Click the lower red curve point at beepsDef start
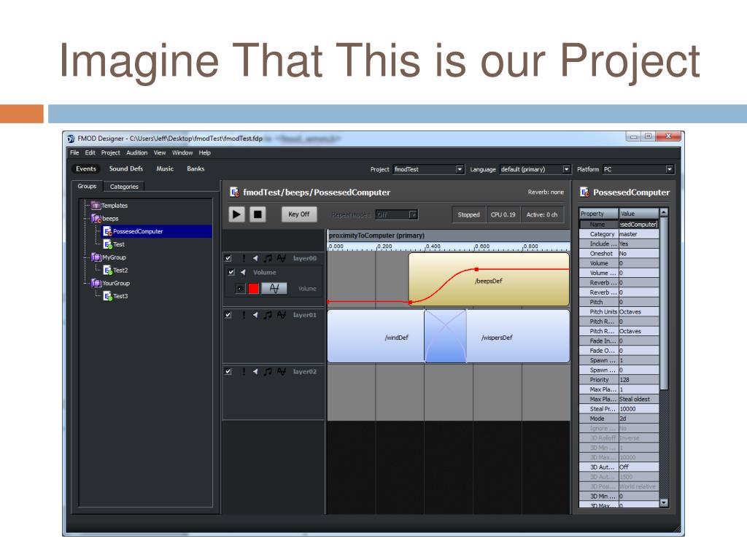This screenshot has height=560, width=747. pyautogui.click(x=411, y=302)
